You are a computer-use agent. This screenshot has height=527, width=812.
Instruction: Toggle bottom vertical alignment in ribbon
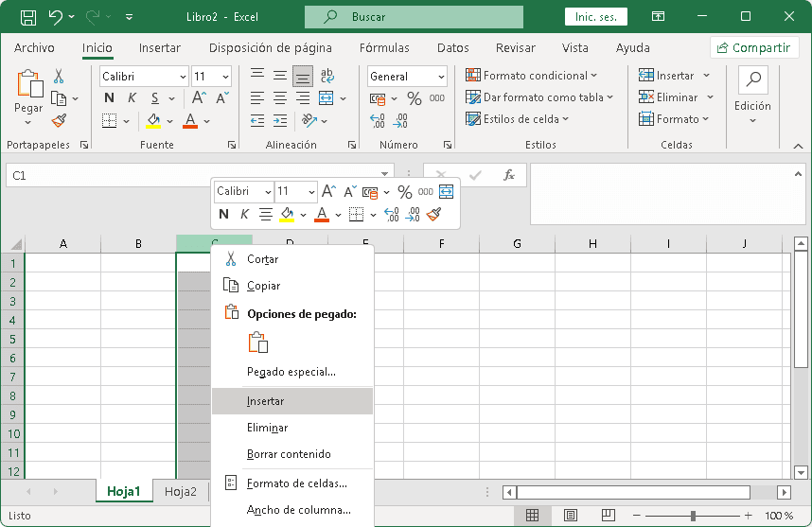(x=303, y=76)
